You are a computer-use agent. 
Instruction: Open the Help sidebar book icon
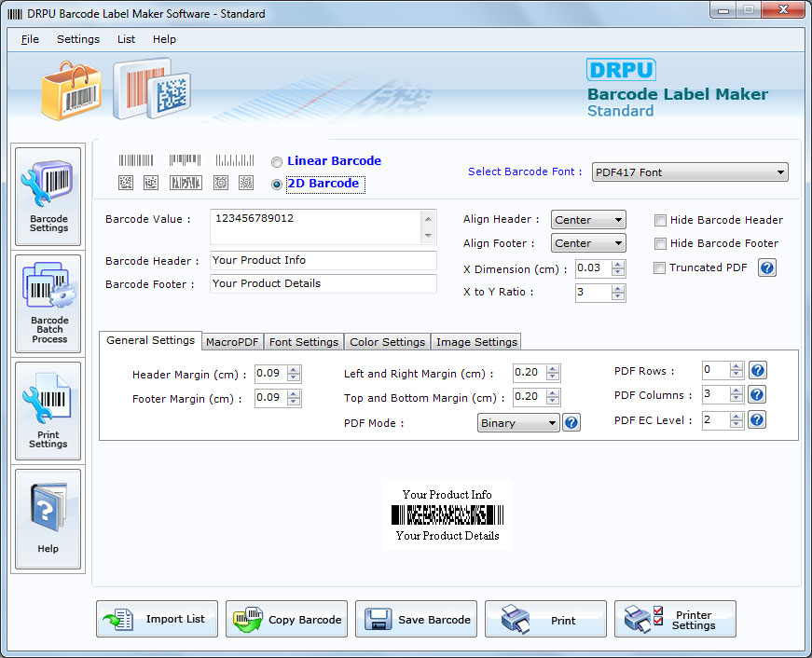point(48,508)
